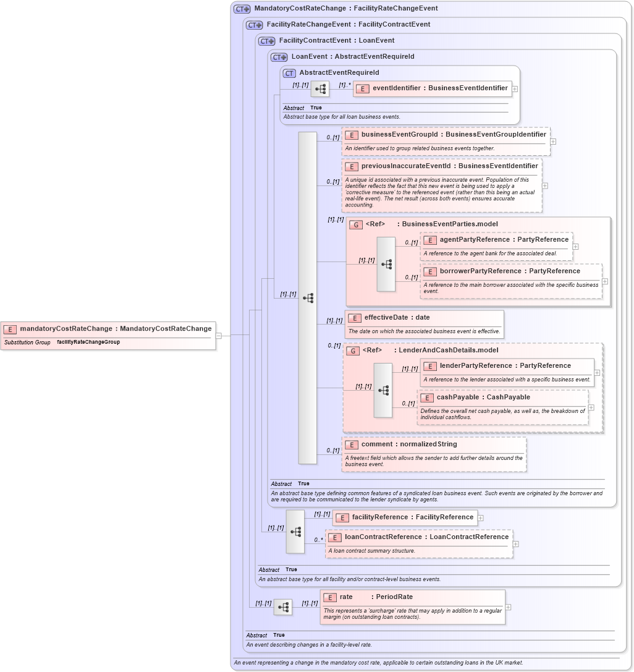This screenshot has height=672, width=634.
Task: Expand the rate : PeriodRate element
Action: pos(507,607)
